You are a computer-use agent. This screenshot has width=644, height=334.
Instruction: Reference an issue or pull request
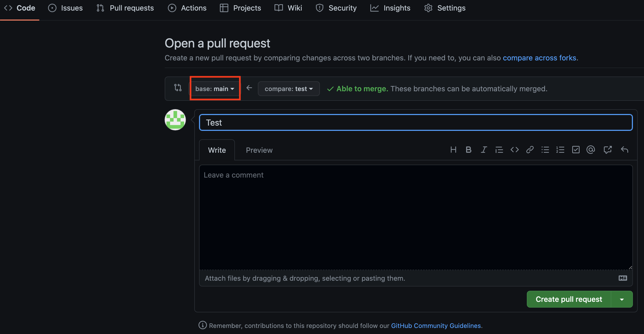(x=608, y=150)
